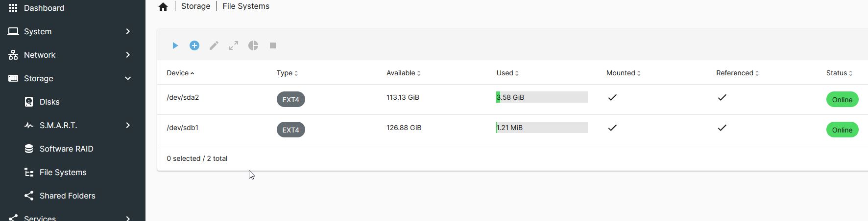Click the Create file system plus icon
This screenshot has height=221, width=868.
point(194,45)
